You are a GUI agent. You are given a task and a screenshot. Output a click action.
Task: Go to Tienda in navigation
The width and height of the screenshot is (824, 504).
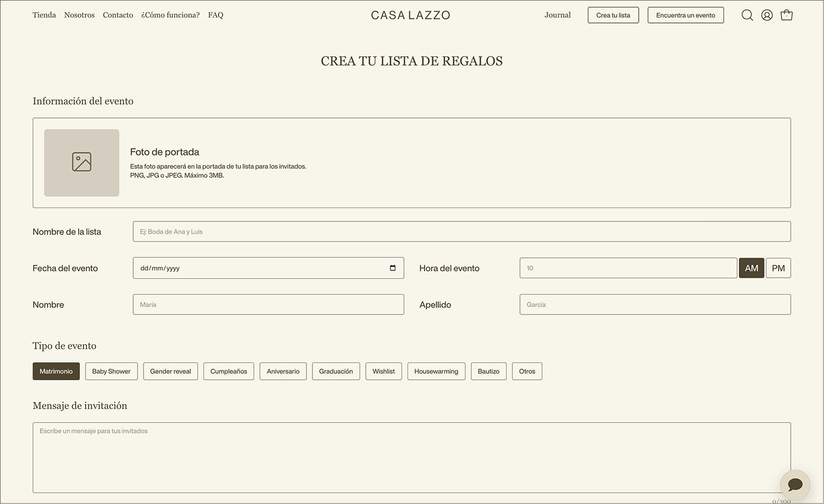pos(44,15)
